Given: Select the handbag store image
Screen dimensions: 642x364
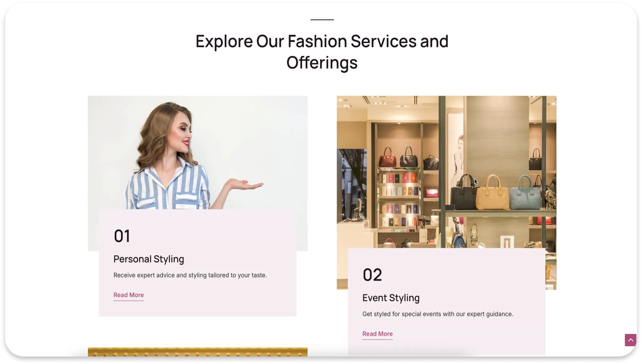Looking at the screenshot, I should pos(446,172).
